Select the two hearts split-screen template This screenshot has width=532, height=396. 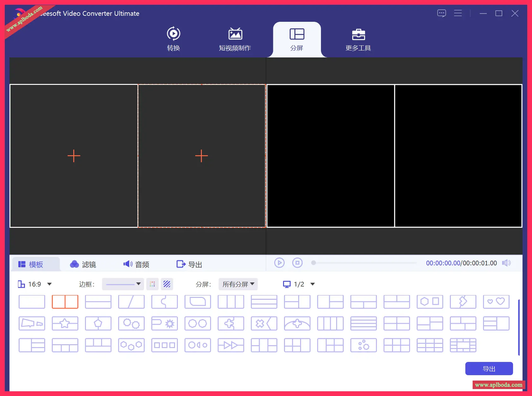click(496, 302)
